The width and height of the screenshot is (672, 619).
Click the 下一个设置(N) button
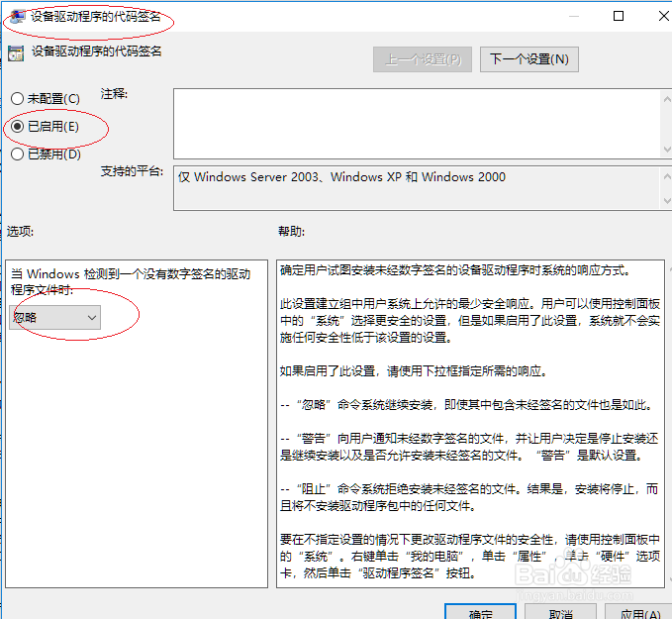(529, 59)
